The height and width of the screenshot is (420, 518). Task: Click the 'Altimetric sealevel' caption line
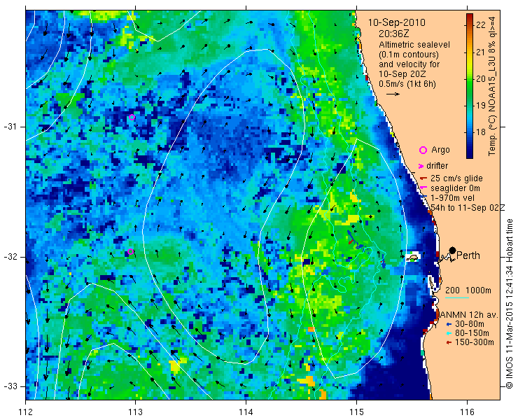pyautogui.click(x=414, y=44)
